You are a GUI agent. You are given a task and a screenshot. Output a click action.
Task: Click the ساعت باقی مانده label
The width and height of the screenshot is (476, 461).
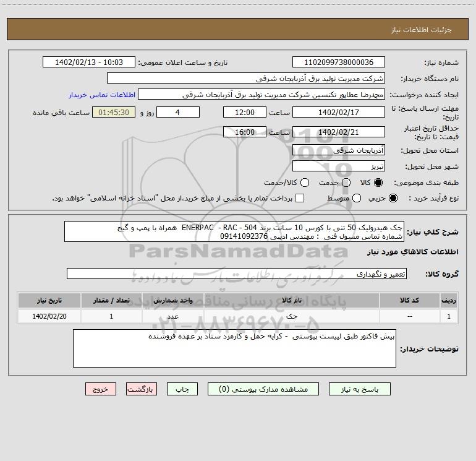[x=61, y=113]
